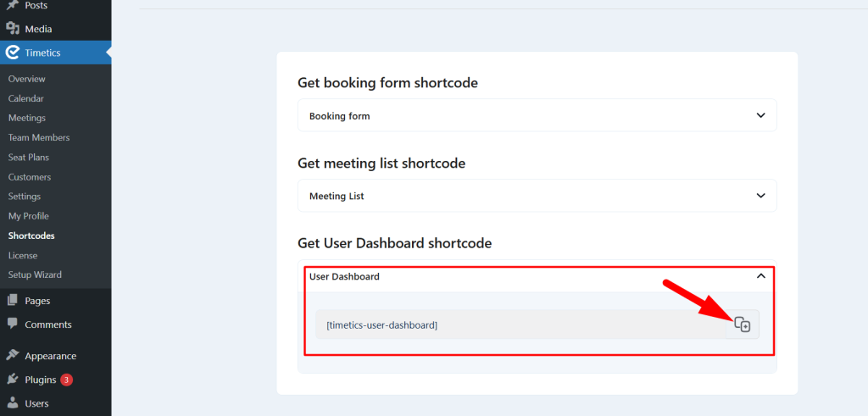The image size is (868, 416).
Task: Collapse the User Dashboard accordion chevron
Action: point(760,275)
